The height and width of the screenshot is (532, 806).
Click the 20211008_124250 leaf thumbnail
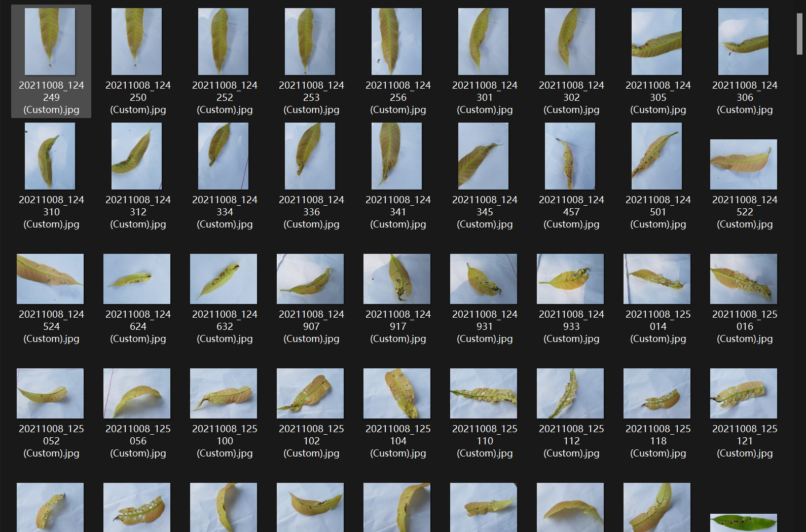pos(137,42)
